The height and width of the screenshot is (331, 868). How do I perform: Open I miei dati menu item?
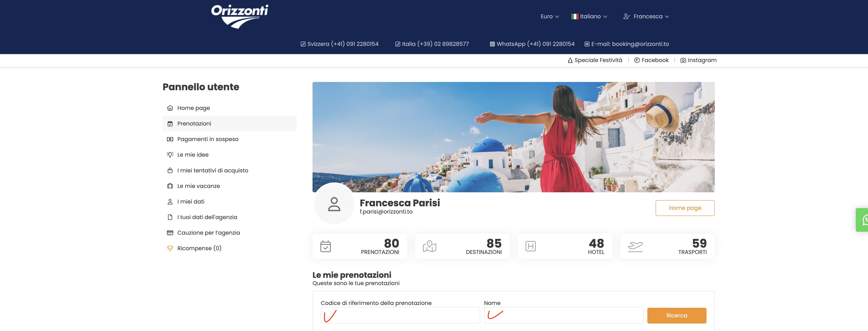point(230,202)
